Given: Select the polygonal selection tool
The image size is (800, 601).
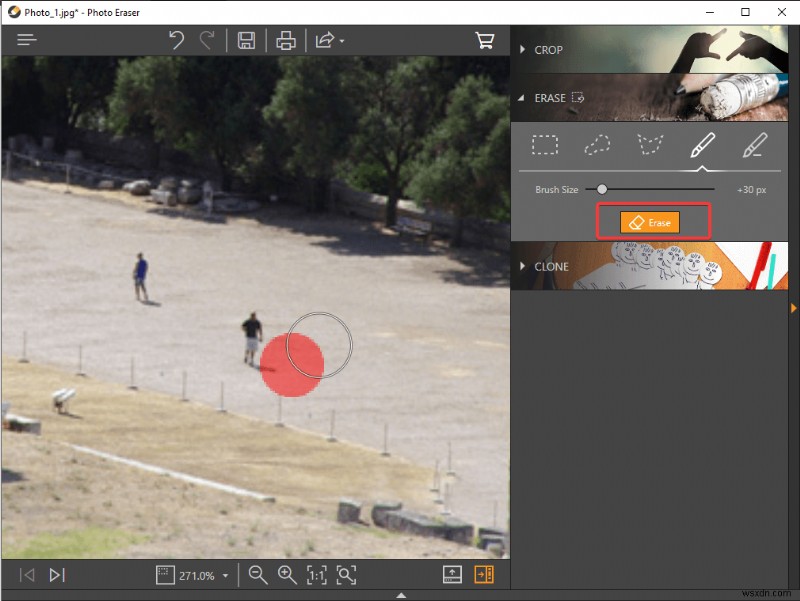Looking at the screenshot, I should tap(651, 145).
